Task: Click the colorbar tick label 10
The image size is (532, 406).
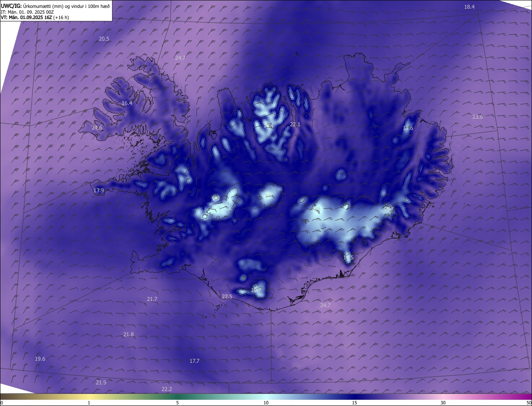Action: click(x=266, y=403)
